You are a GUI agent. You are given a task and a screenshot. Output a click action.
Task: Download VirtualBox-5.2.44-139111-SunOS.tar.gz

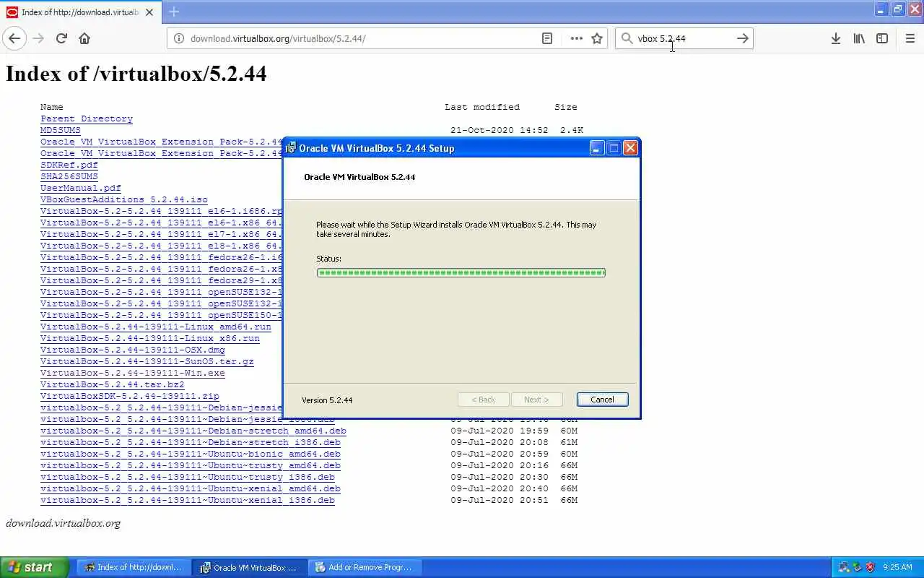[147, 361]
